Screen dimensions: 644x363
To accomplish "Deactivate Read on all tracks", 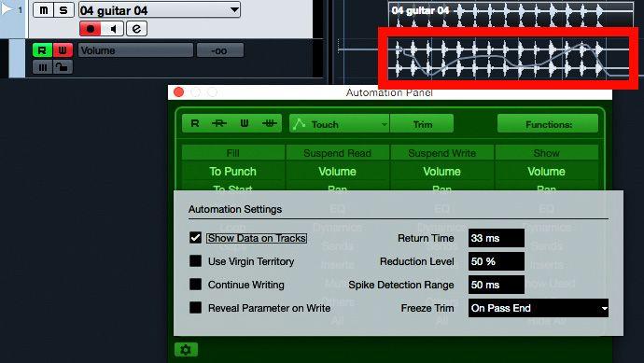I will (x=219, y=123).
